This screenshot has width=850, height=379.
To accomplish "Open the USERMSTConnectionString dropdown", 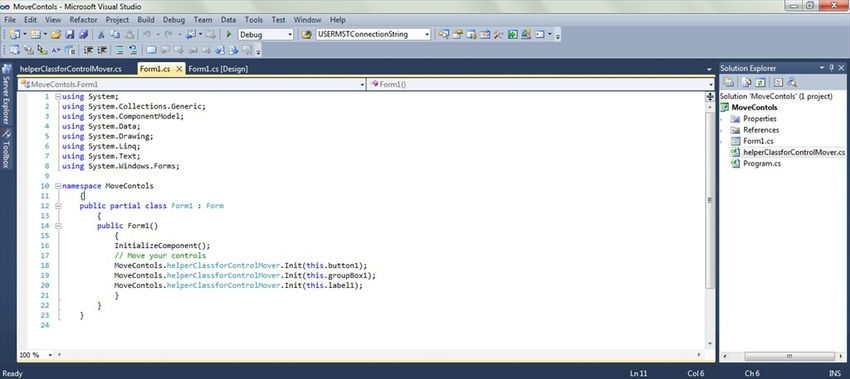I will [x=427, y=34].
